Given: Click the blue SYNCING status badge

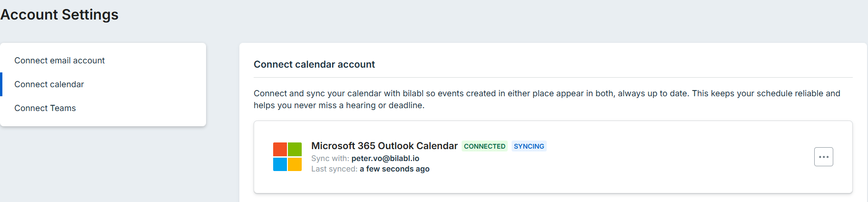Looking at the screenshot, I should 529,146.
